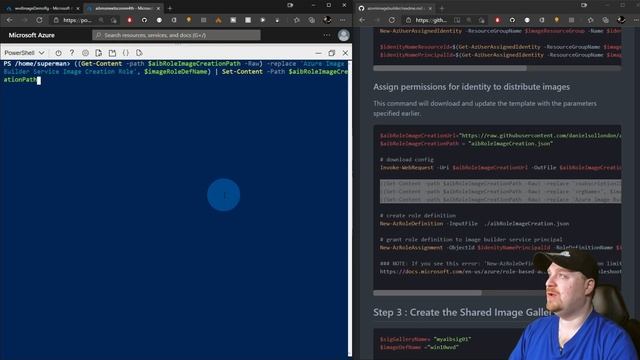Click the 'New-AzRoleAssignment -ObjectId' code line

(x=500, y=247)
